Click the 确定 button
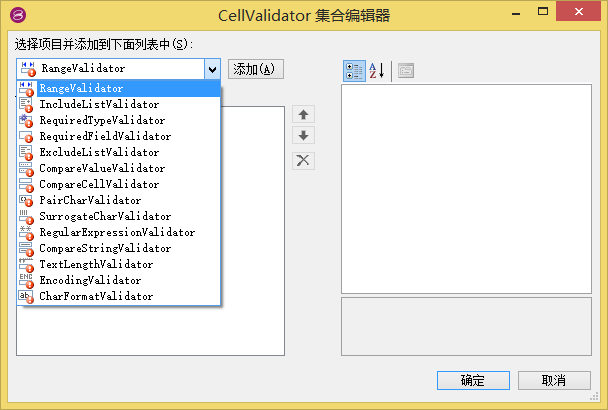Image resolution: width=608 pixels, height=410 pixels. [x=472, y=380]
